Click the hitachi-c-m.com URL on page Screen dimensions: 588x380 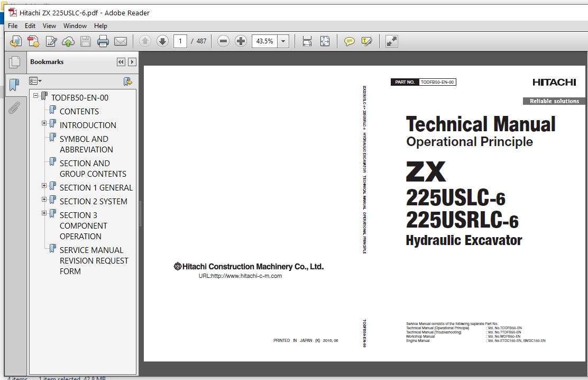tap(240, 276)
